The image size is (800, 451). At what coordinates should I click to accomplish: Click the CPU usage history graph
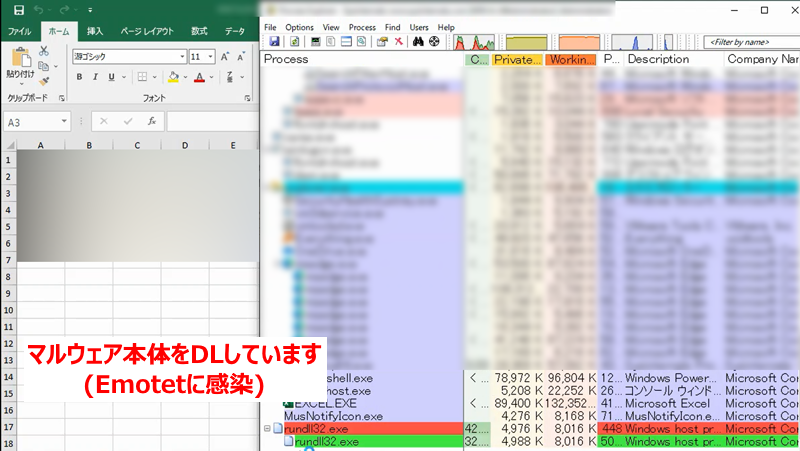pyautogui.click(x=474, y=42)
